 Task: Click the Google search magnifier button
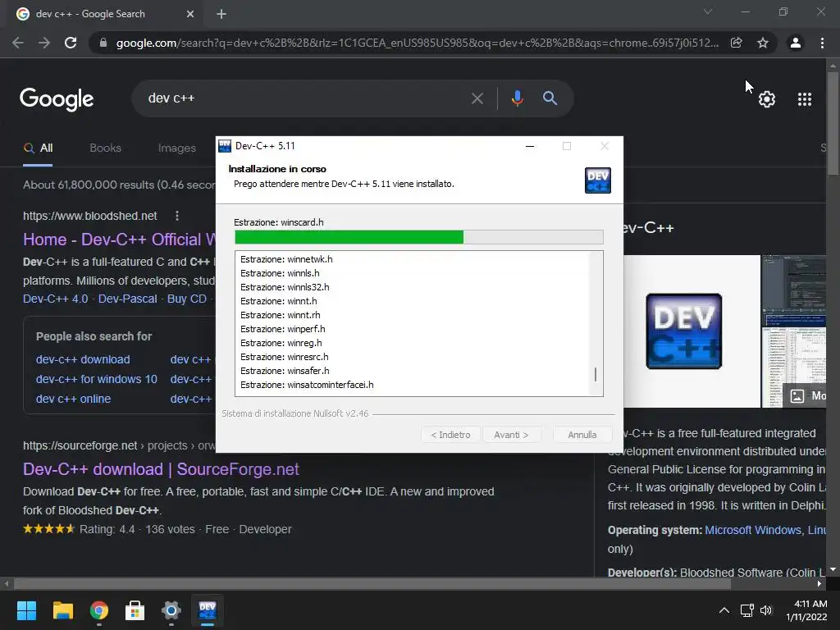550,98
